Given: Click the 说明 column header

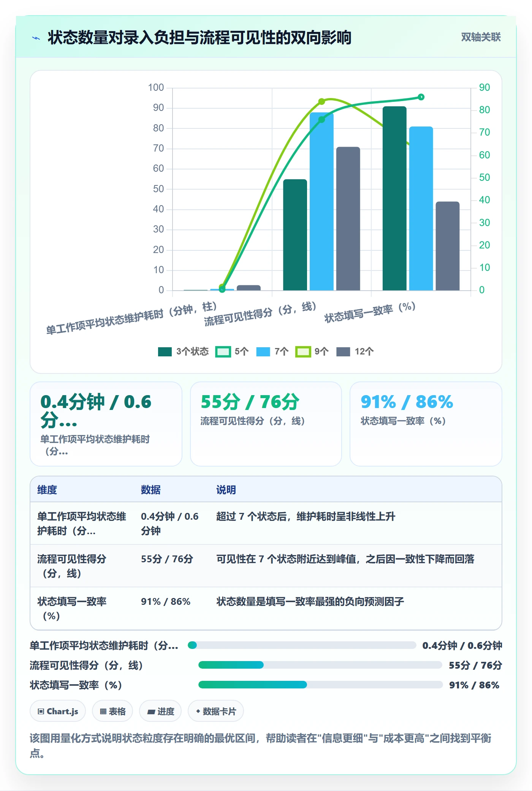Looking at the screenshot, I should tap(226, 490).
